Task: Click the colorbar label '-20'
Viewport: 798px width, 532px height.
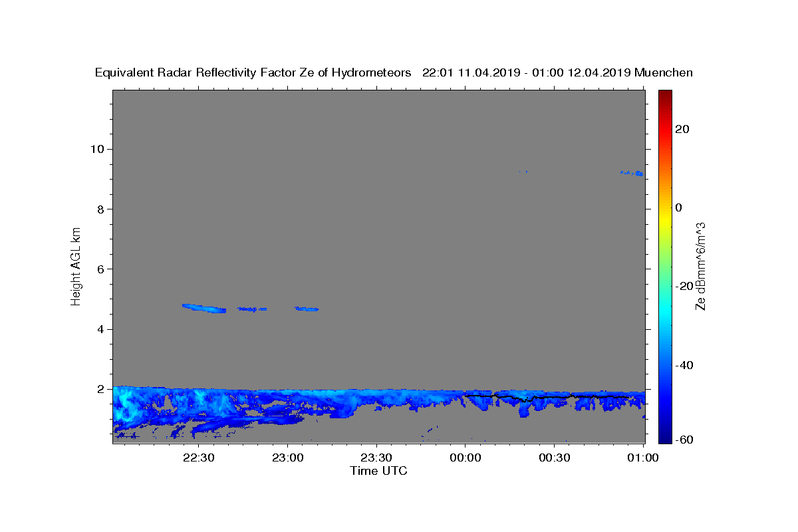Action: click(684, 286)
